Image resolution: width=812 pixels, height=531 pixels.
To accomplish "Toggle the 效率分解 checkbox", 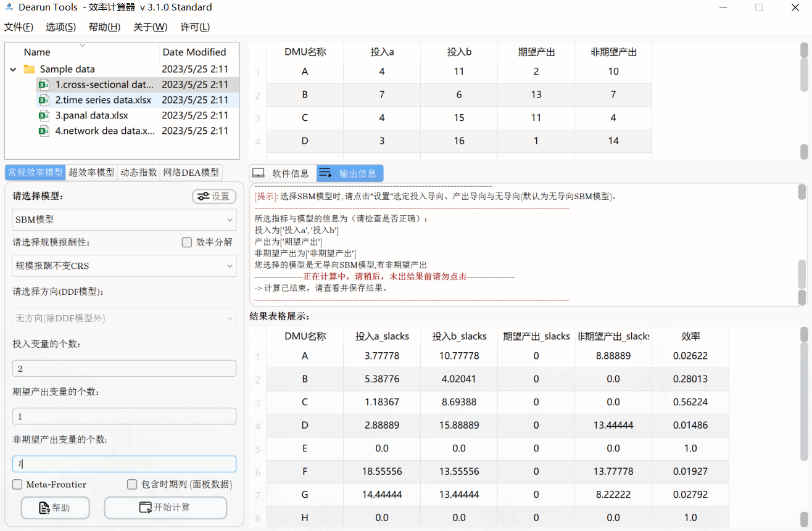I will 186,242.
